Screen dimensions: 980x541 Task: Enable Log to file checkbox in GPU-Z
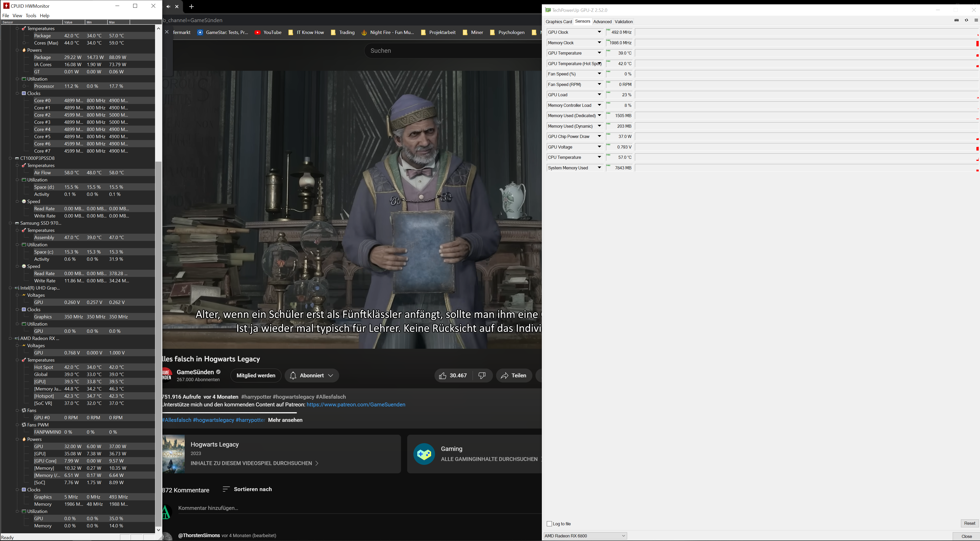coord(549,524)
